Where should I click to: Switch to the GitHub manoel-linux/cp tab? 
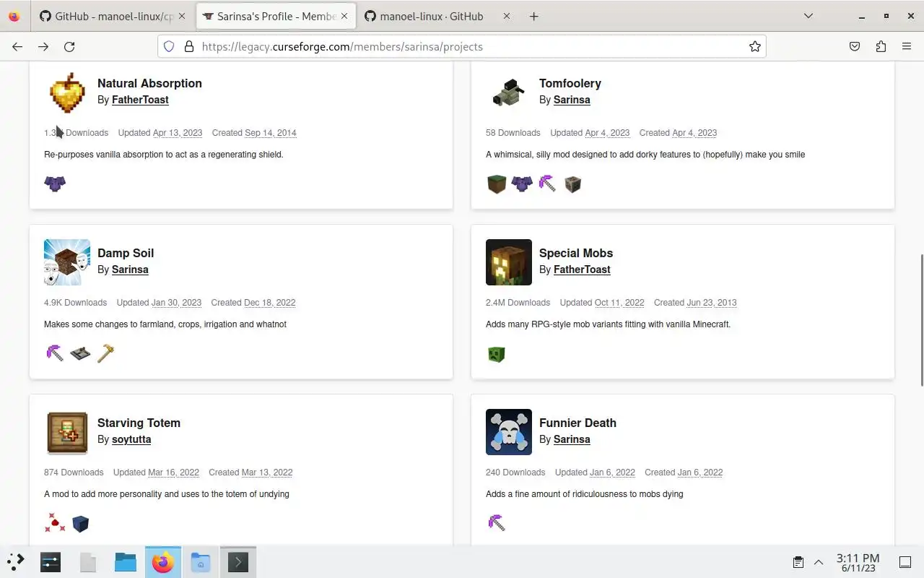click(105, 16)
